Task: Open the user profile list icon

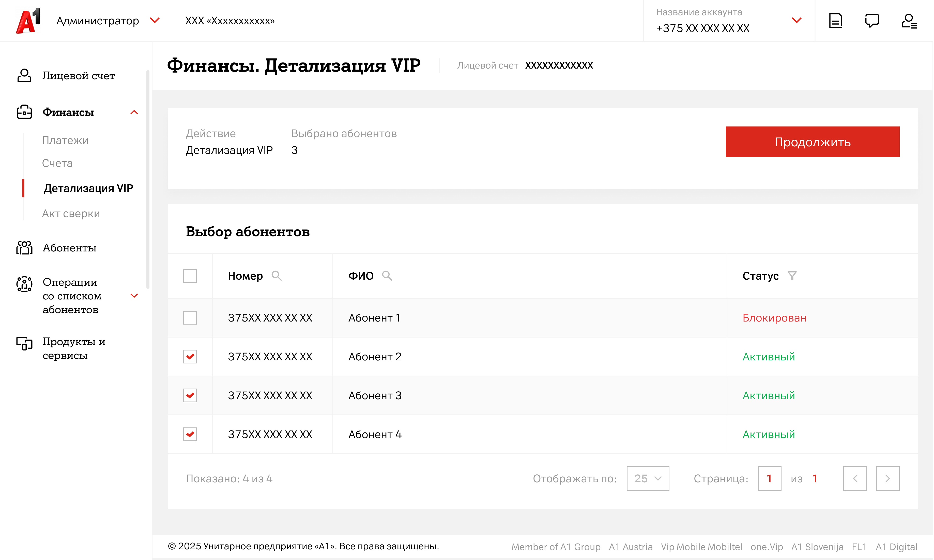Action: 909,21
